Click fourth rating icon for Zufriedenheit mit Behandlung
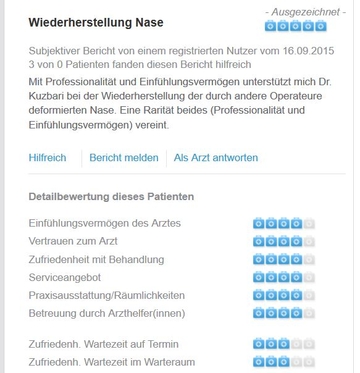The height and width of the screenshot is (373, 360). (296, 259)
